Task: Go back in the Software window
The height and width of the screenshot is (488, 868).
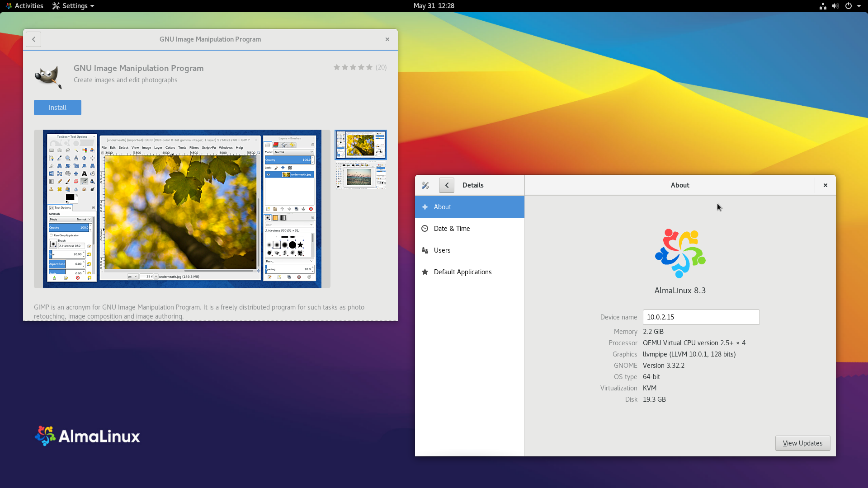Action: (33, 39)
